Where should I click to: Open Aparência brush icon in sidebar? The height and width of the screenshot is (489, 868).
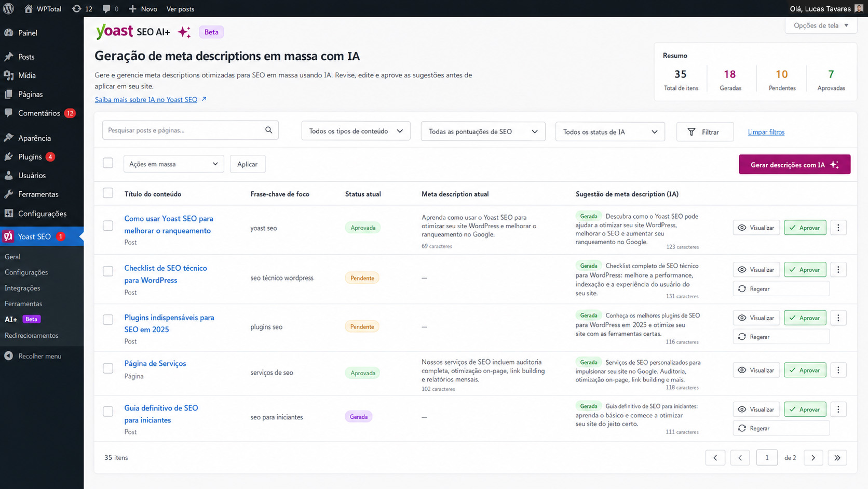[x=9, y=138]
